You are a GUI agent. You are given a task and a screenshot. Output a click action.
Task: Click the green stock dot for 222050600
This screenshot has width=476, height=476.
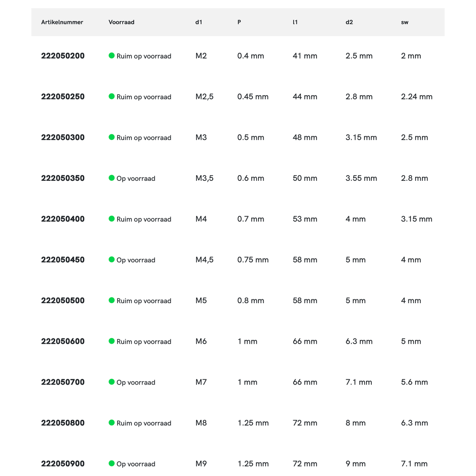(112, 341)
